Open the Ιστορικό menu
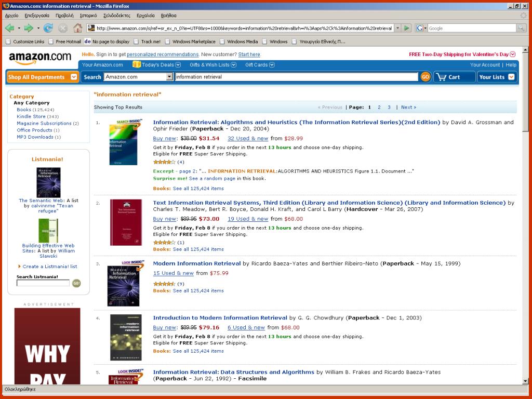The height and width of the screenshot is (399, 532). (88, 16)
